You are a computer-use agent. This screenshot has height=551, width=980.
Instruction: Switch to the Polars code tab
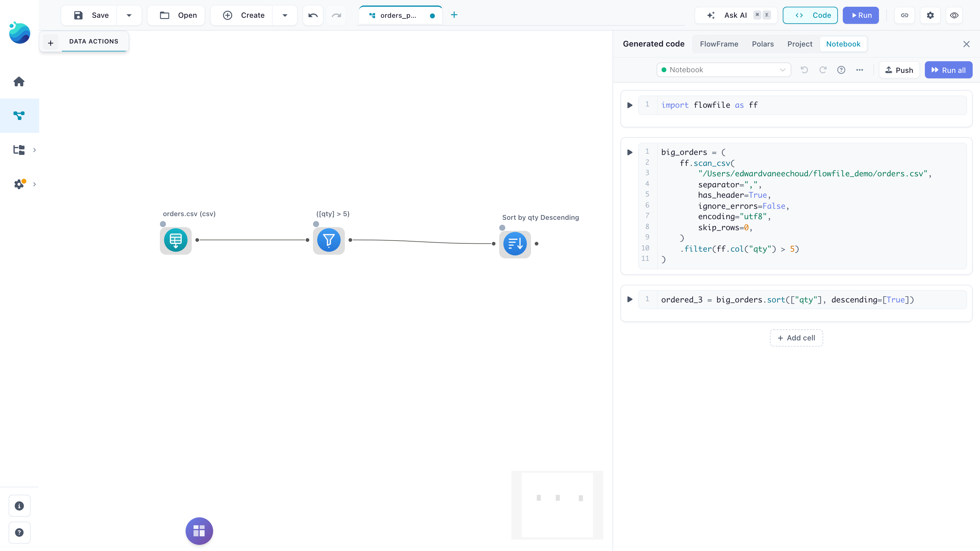coord(762,44)
